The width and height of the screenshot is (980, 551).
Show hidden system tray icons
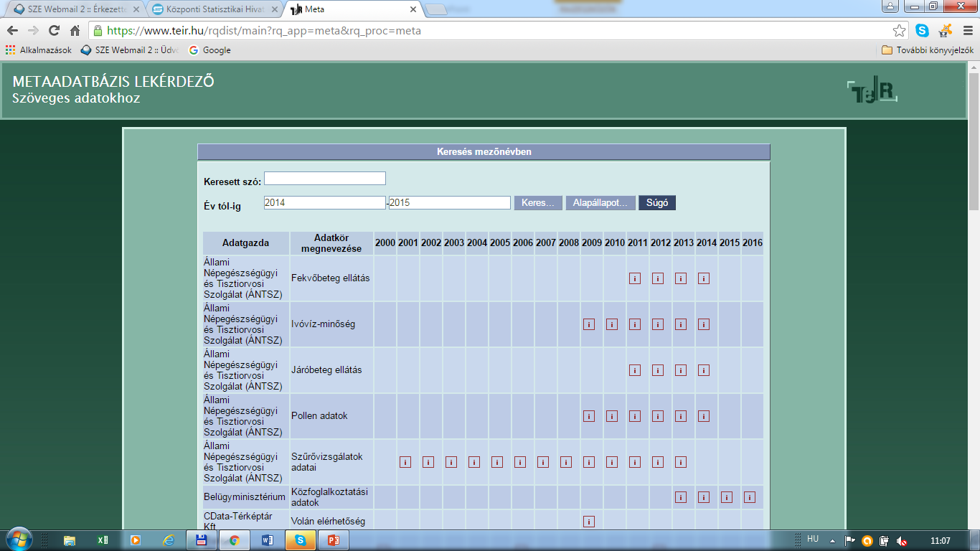click(x=832, y=540)
